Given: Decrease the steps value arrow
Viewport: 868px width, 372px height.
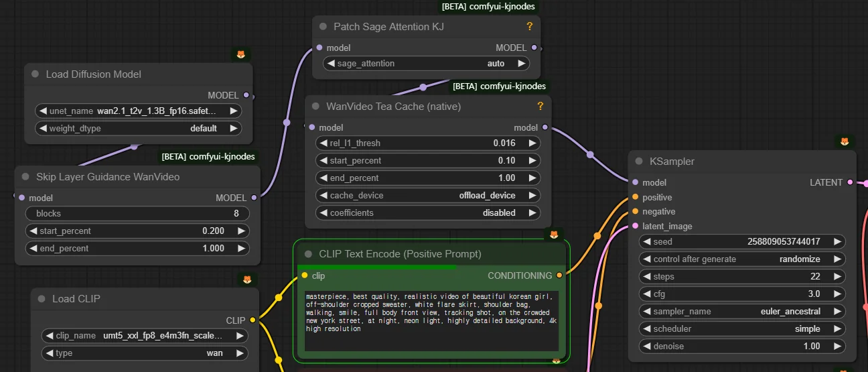Looking at the screenshot, I should (x=646, y=276).
